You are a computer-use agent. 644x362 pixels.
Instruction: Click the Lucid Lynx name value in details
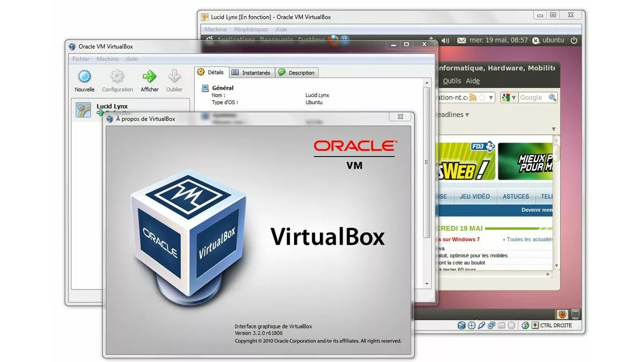(317, 95)
